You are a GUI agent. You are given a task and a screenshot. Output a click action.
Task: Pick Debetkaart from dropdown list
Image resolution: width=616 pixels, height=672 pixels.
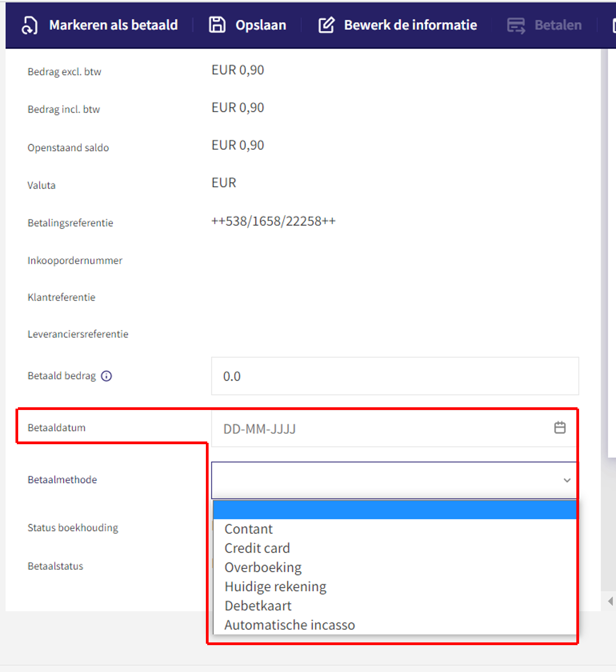395,606
